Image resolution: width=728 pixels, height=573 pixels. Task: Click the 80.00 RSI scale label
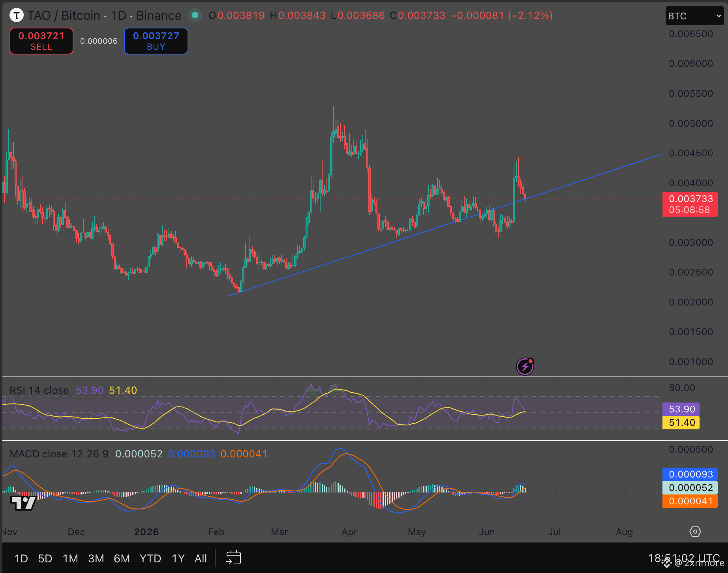(x=682, y=388)
